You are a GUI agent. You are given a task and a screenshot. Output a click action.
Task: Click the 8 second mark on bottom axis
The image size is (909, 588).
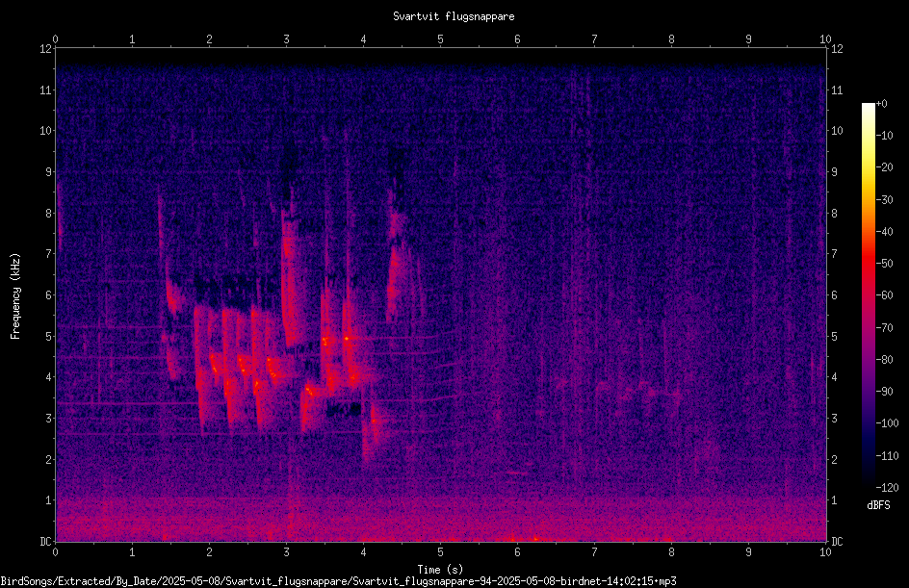pos(671,552)
